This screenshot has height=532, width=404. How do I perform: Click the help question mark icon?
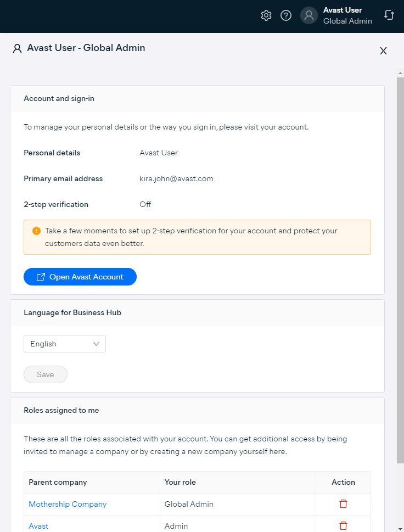(286, 15)
